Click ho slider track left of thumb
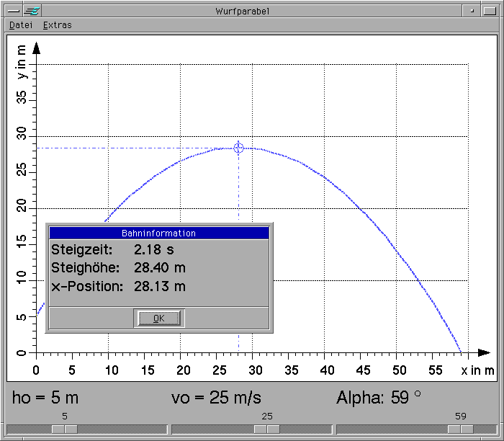Viewport: 504px width, 441px height. click(x=29, y=429)
